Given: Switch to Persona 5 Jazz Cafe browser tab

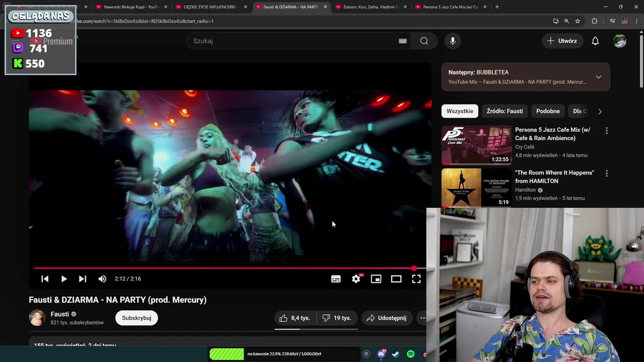Looking at the screenshot, I should (450, 7).
